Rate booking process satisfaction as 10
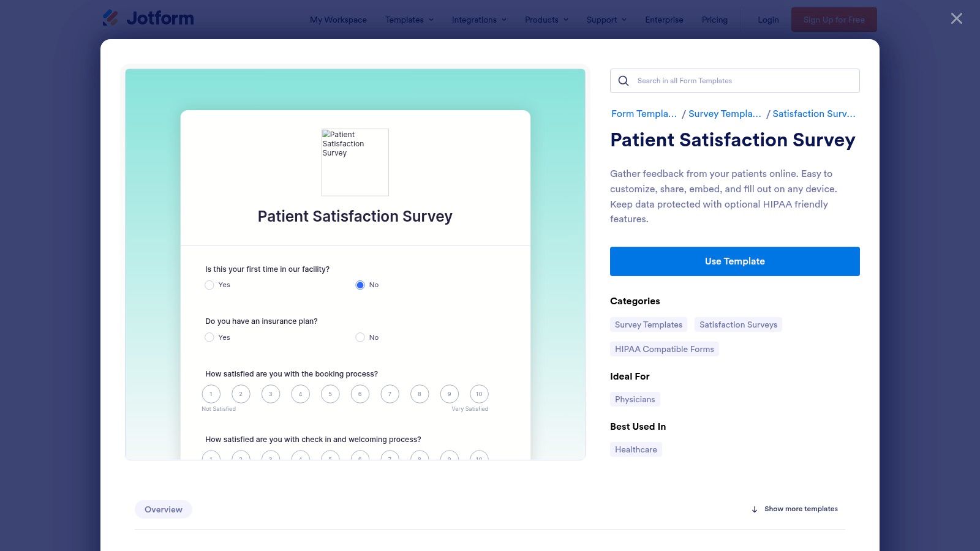This screenshot has height=551, width=980. coord(479,394)
